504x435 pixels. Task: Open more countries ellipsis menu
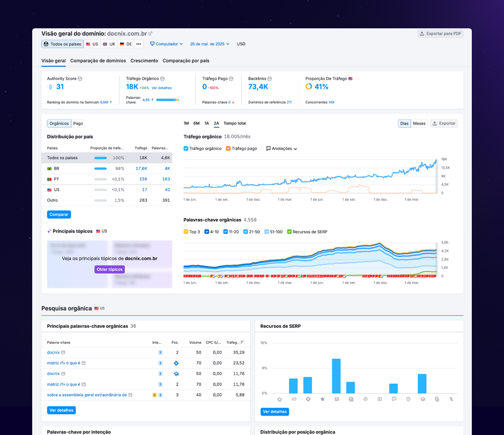[x=139, y=44]
